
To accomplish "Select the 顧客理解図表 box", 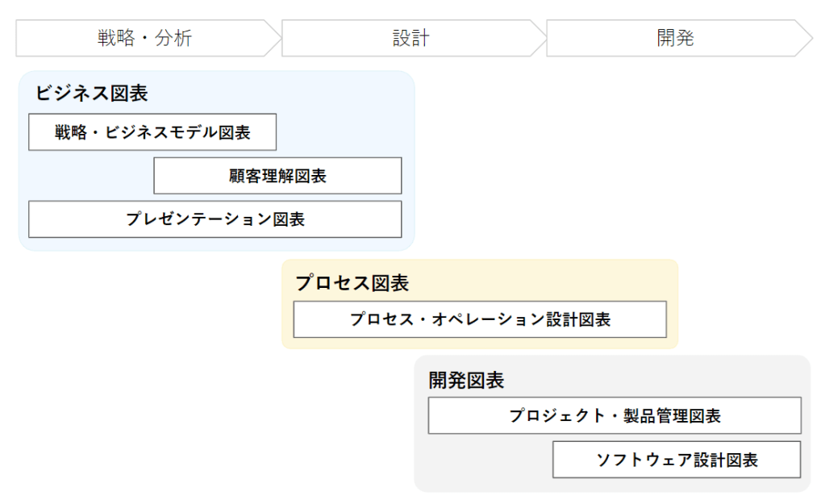I will point(277,176).
